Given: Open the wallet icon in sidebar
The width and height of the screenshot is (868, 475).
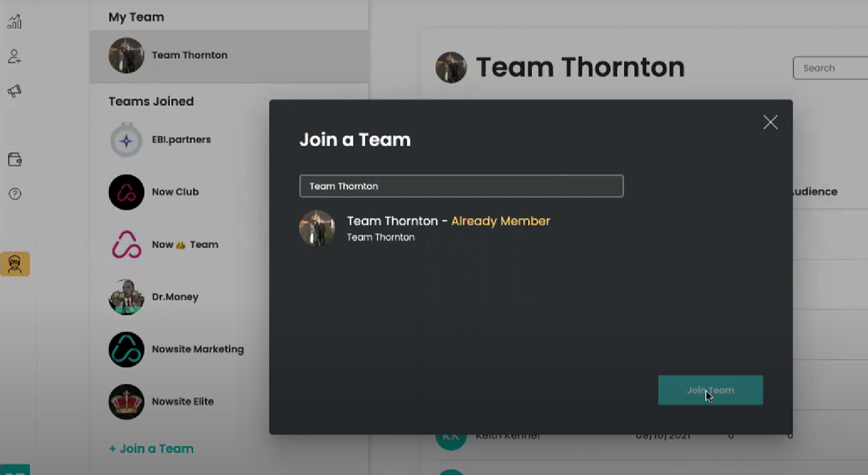Looking at the screenshot, I should click(15, 160).
